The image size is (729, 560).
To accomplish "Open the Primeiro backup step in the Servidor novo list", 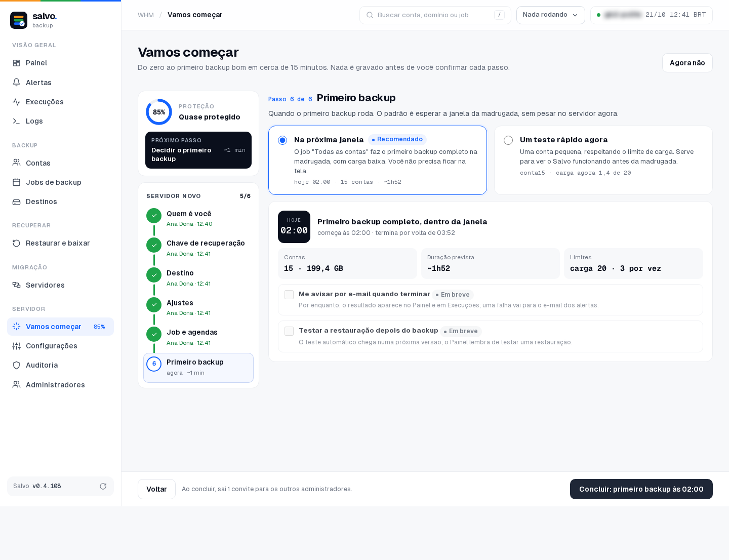I will pos(198,368).
